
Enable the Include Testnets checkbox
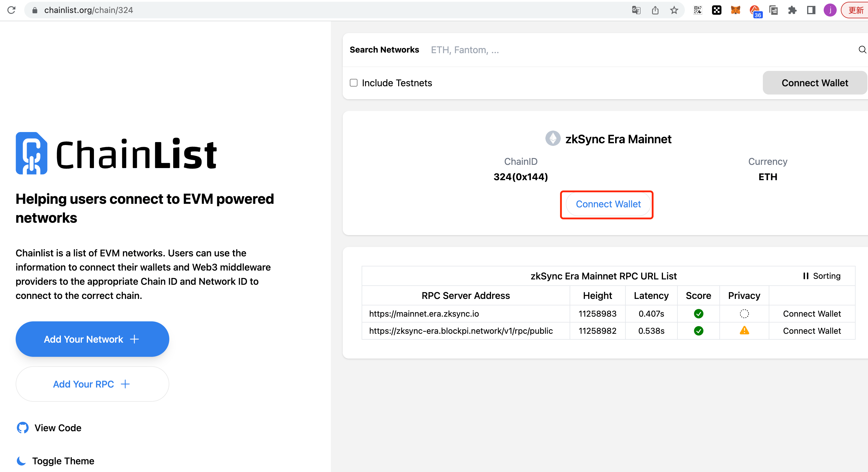point(353,83)
